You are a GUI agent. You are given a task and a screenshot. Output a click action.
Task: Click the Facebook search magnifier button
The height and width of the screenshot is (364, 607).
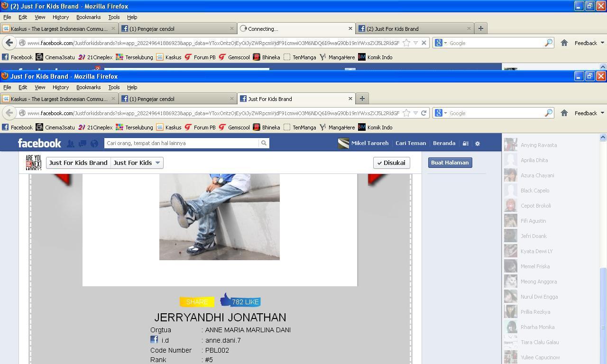[264, 143]
